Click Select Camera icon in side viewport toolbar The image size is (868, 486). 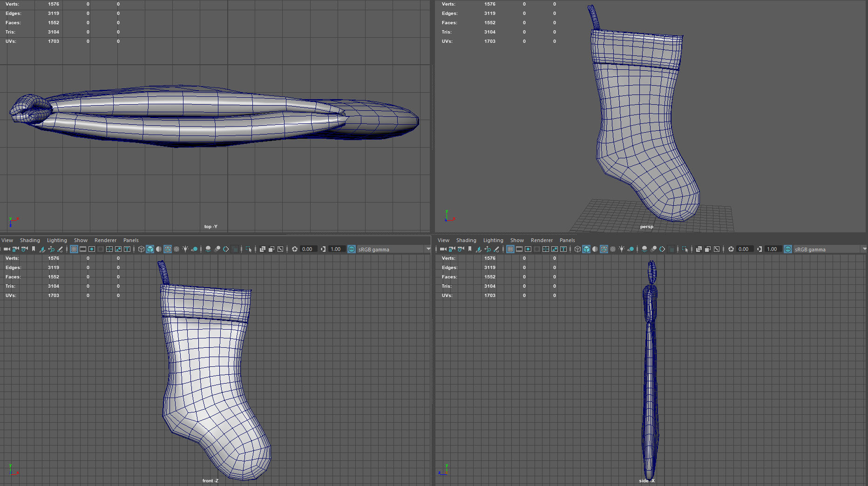(443, 249)
